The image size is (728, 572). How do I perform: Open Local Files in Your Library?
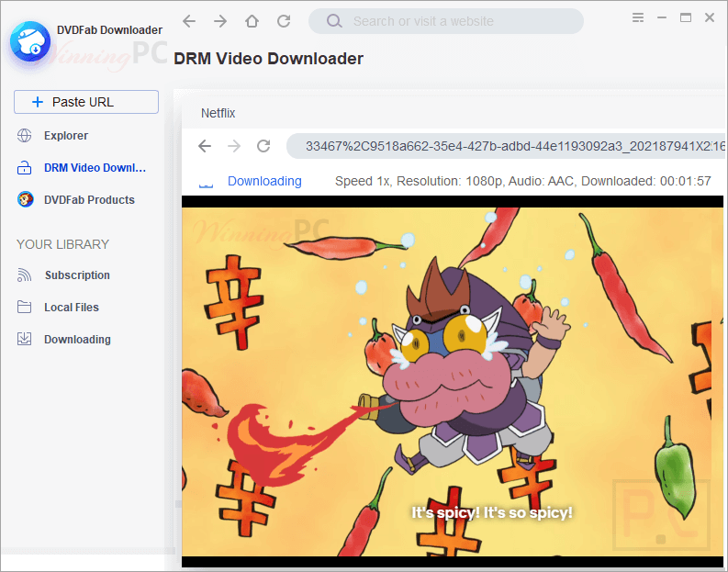(x=72, y=307)
